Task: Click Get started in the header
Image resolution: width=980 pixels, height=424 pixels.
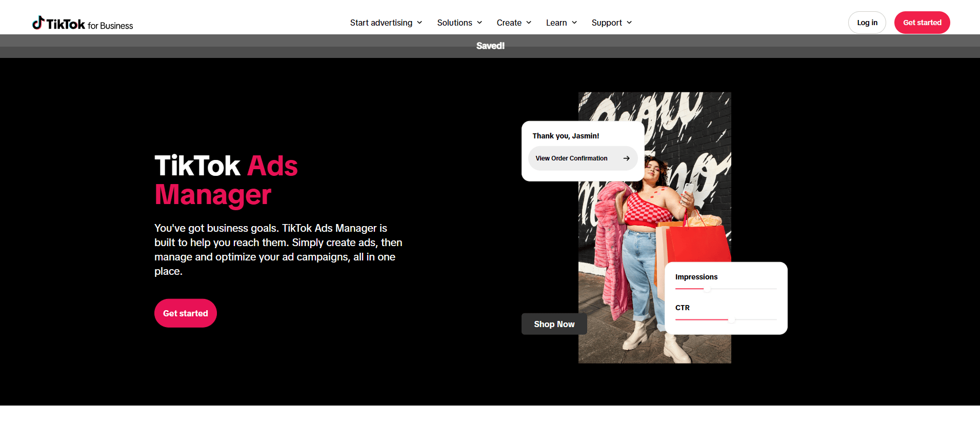Action: pyautogui.click(x=922, y=23)
